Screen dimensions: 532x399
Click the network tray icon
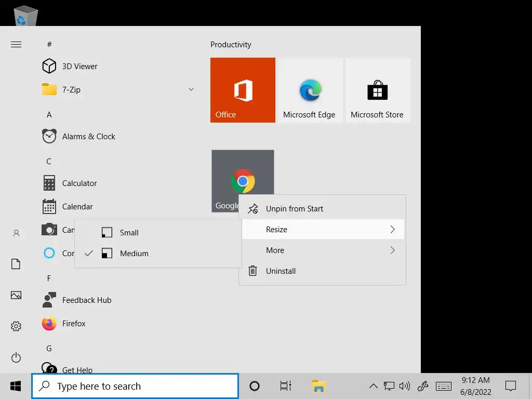pos(389,386)
